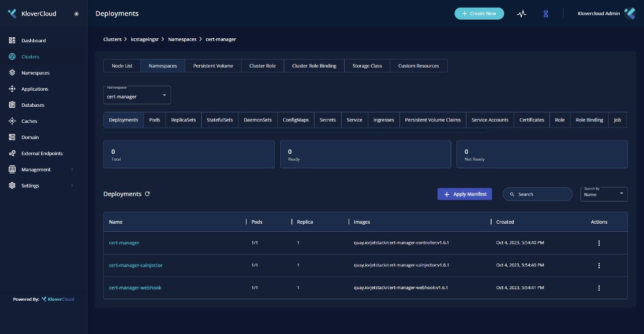Click the activity pulse icon in header
The width and height of the screenshot is (644, 334).
[x=521, y=14]
